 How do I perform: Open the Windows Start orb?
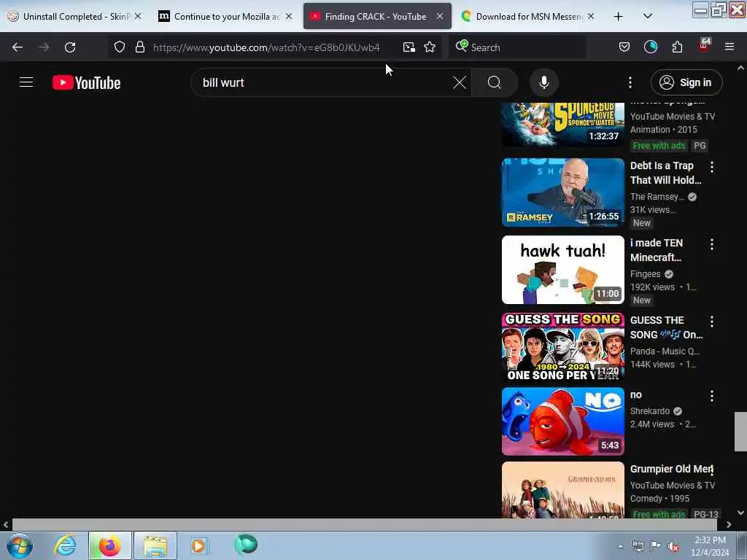pyautogui.click(x=20, y=545)
